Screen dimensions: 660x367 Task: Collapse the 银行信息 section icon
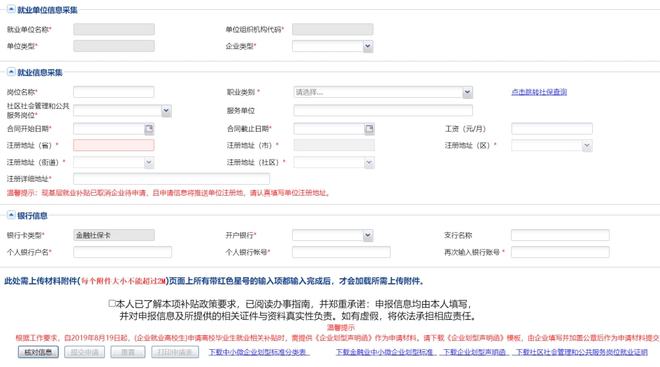click(11, 215)
